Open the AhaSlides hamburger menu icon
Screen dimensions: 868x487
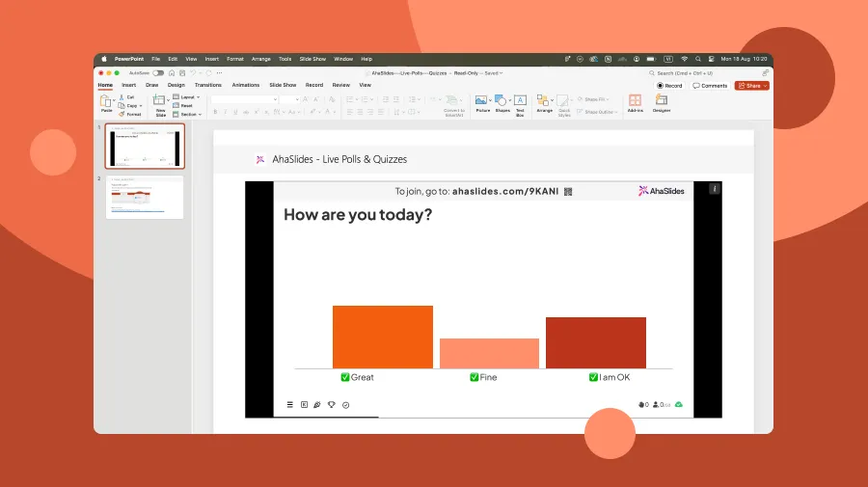pyautogui.click(x=289, y=405)
